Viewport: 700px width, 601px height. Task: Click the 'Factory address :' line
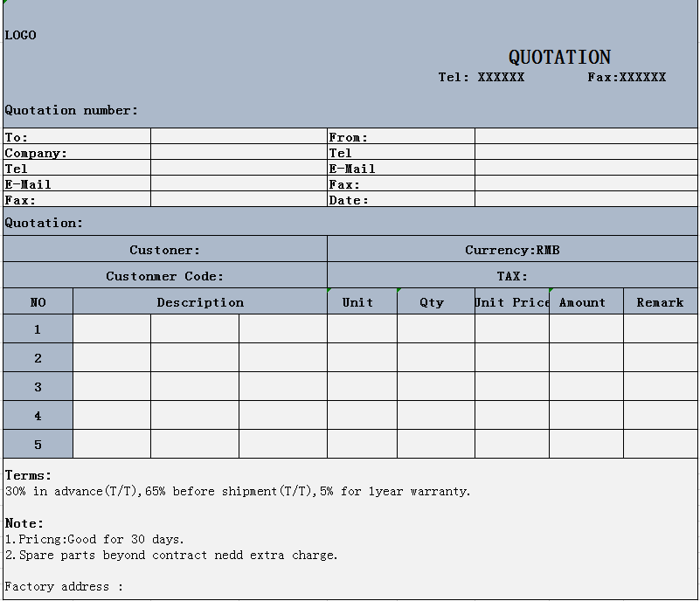point(64,586)
